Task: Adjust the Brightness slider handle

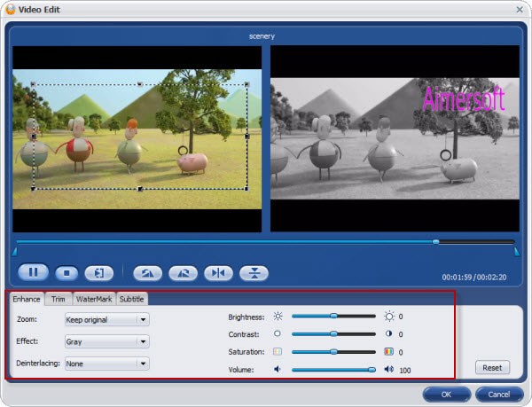Action: (x=334, y=316)
